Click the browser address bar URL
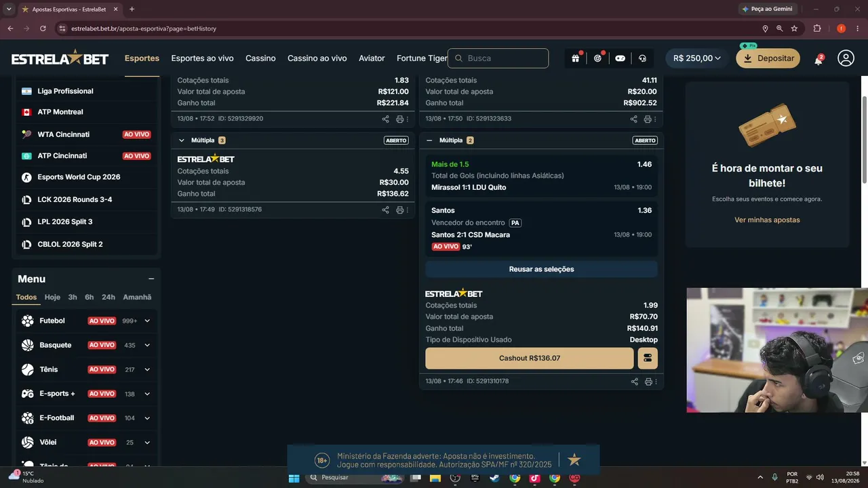 [x=144, y=28]
